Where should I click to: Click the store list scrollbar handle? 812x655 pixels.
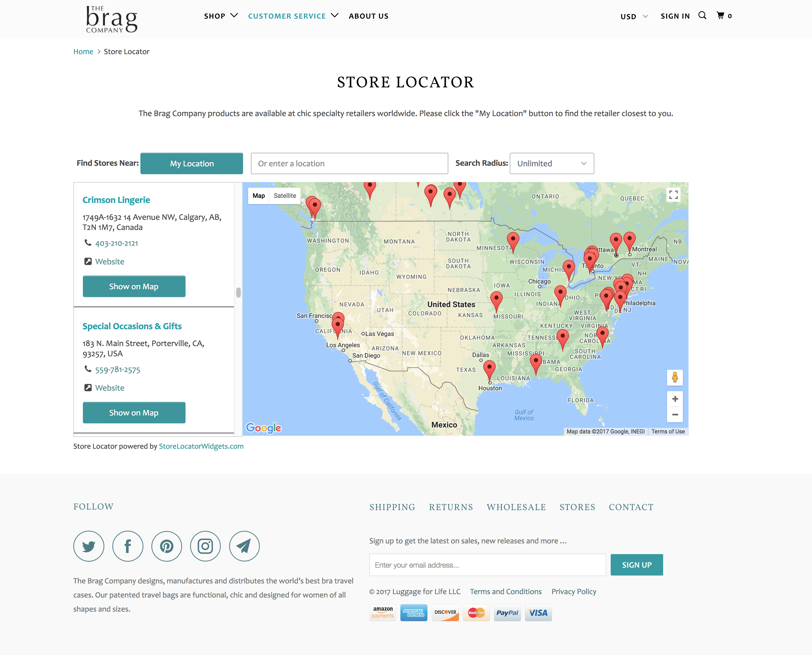238,293
